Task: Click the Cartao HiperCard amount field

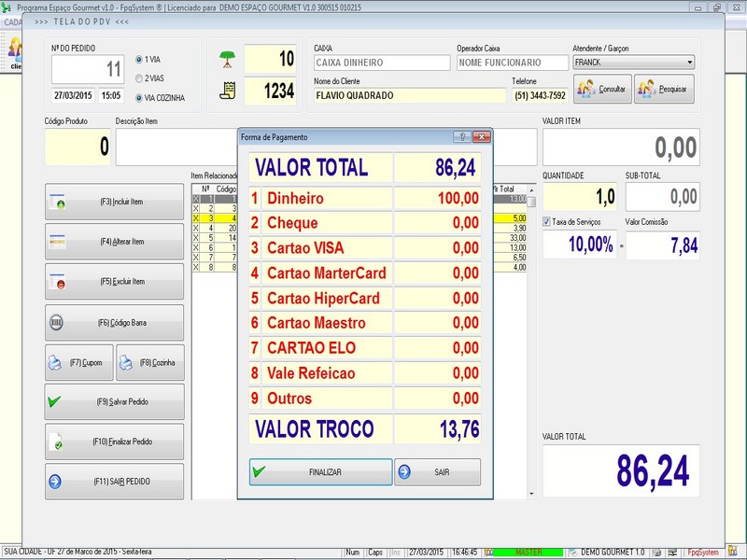Action: pyautogui.click(x=437, y=299)
